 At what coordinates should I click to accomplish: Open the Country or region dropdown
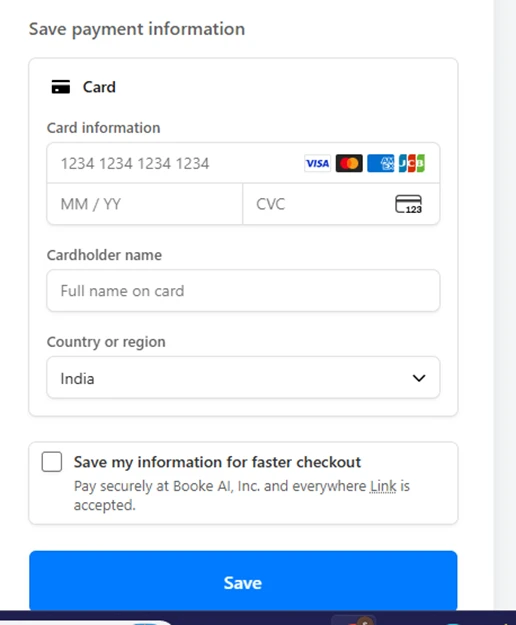click(243, 378)
